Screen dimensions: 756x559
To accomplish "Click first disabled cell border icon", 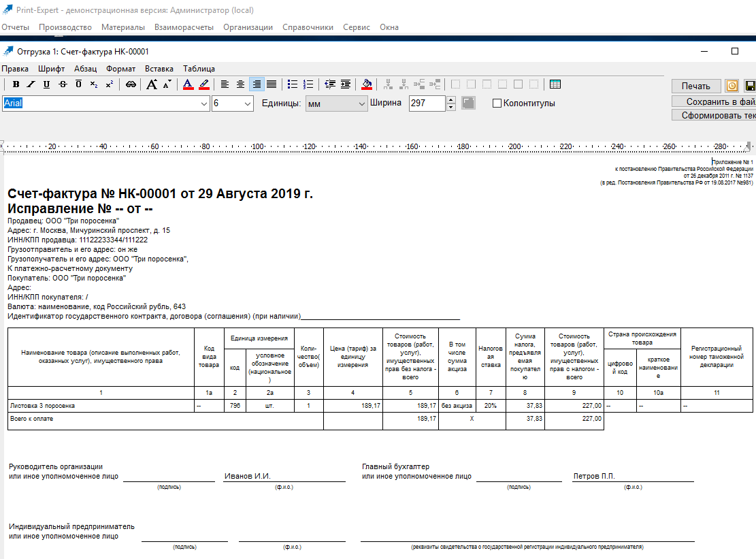I will click(455, 84).
